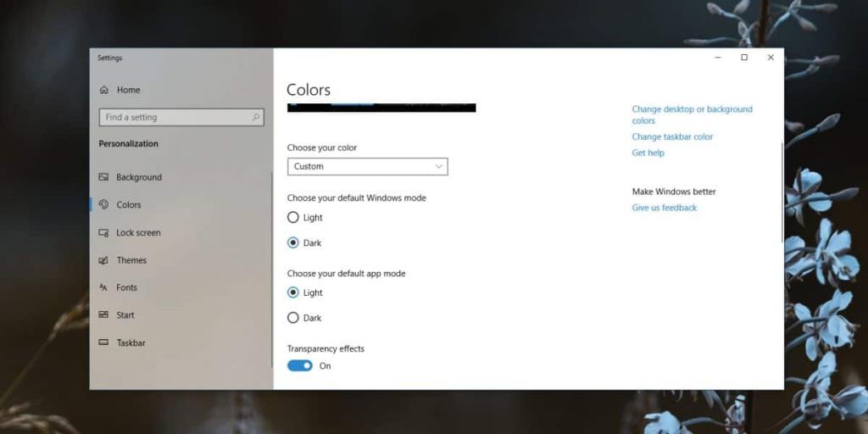
Task: Open Change desktop or background colors link
Action: click(692, 114)
